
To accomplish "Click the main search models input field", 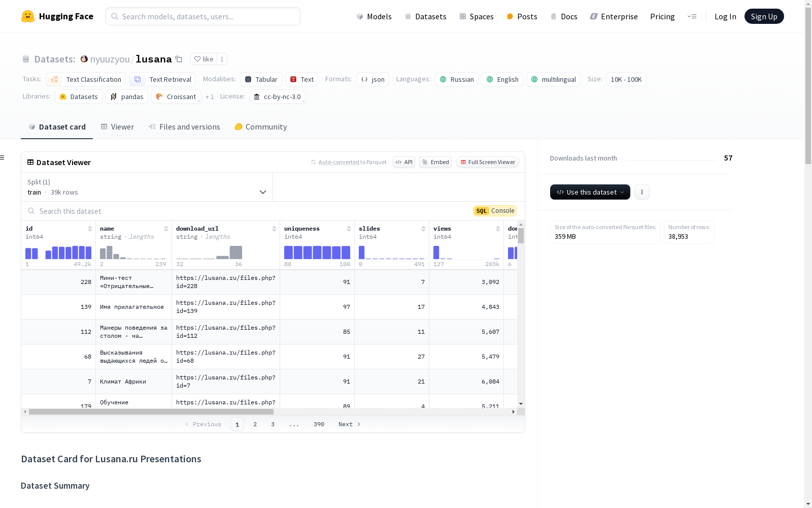I will point(203,16).
